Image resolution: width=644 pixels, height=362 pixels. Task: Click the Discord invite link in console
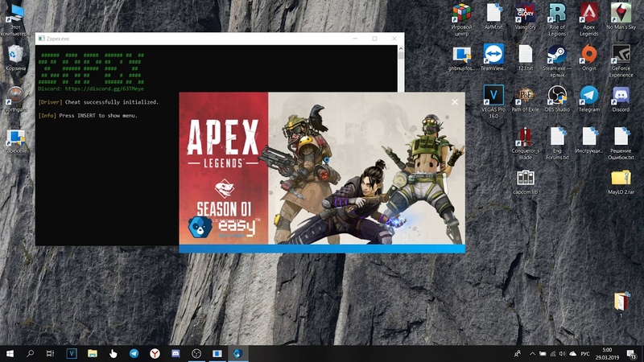pos(105,88)
